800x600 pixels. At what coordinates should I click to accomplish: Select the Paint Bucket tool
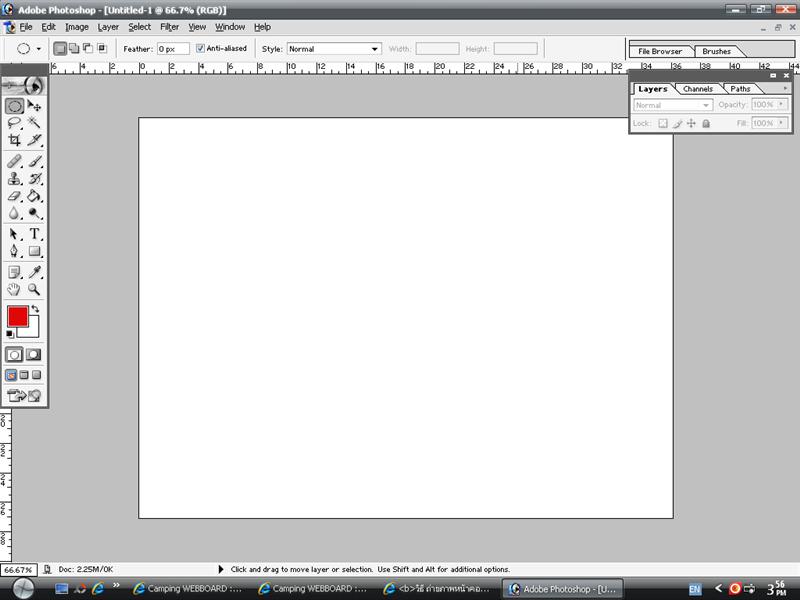click(x=34, y=197)
